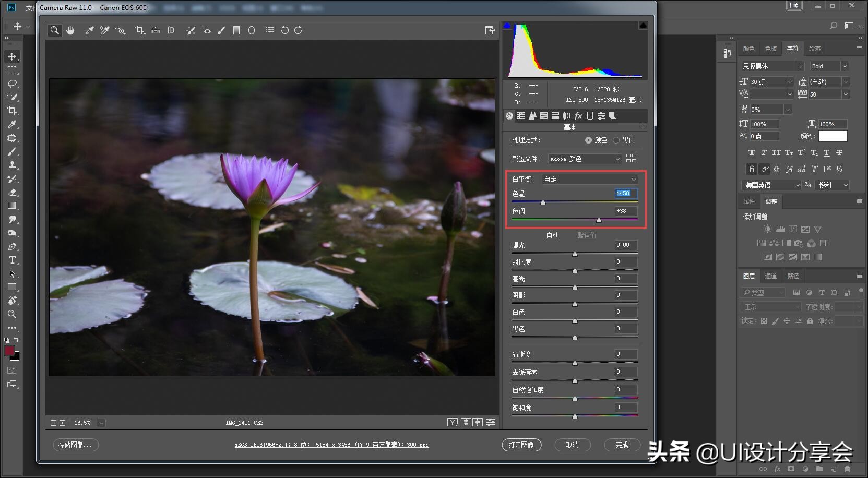Select the Zoom tool in Camera Raw toolbar
This screenshot has height=478, width=868.
[x=55, y=30]
